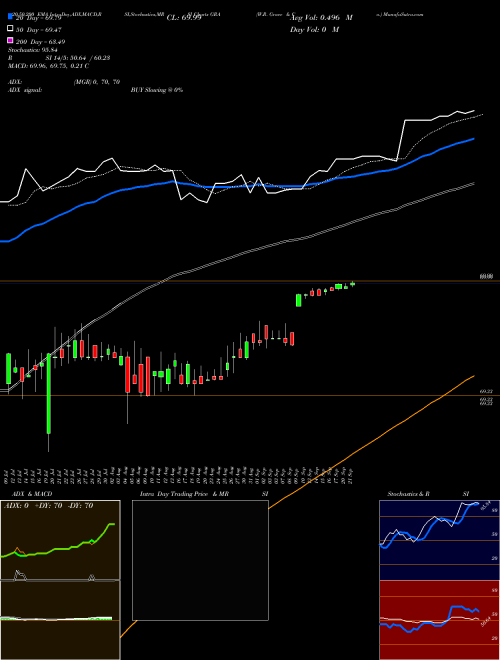
Task: Click the 'BUY Slowing @ 0%' signal text
Action: [x=157, y=90]
